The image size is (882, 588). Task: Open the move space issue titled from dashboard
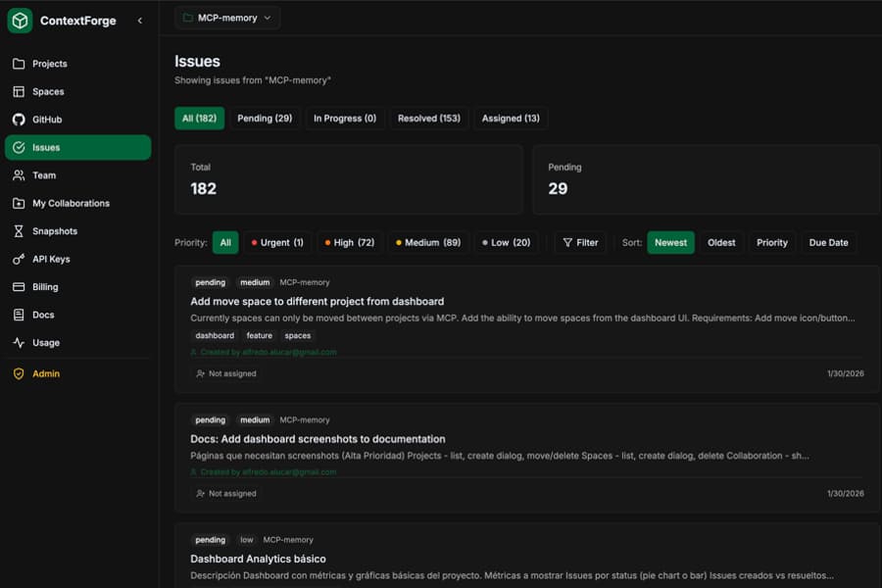316,301
